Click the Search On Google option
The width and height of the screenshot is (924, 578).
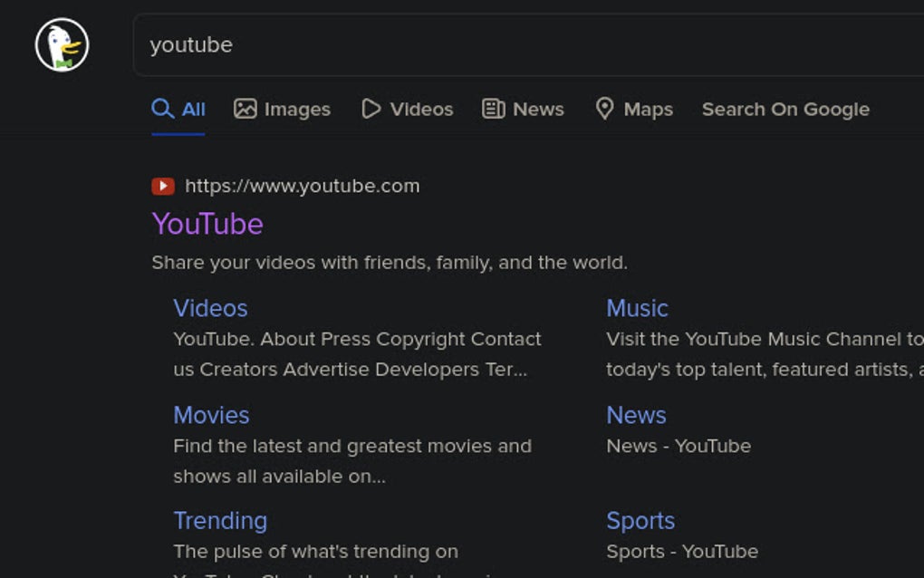[784, 109]
